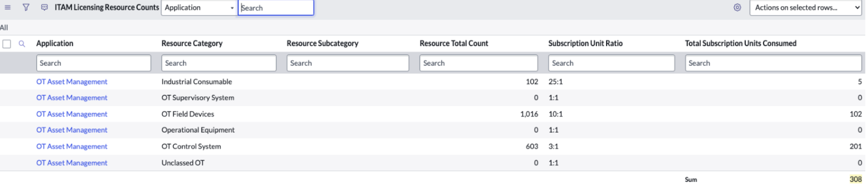The height and width of the screenshot is (193, 868).
Task: Select the ITAM Licensing Resource Counts title
Action: [107, 7]
